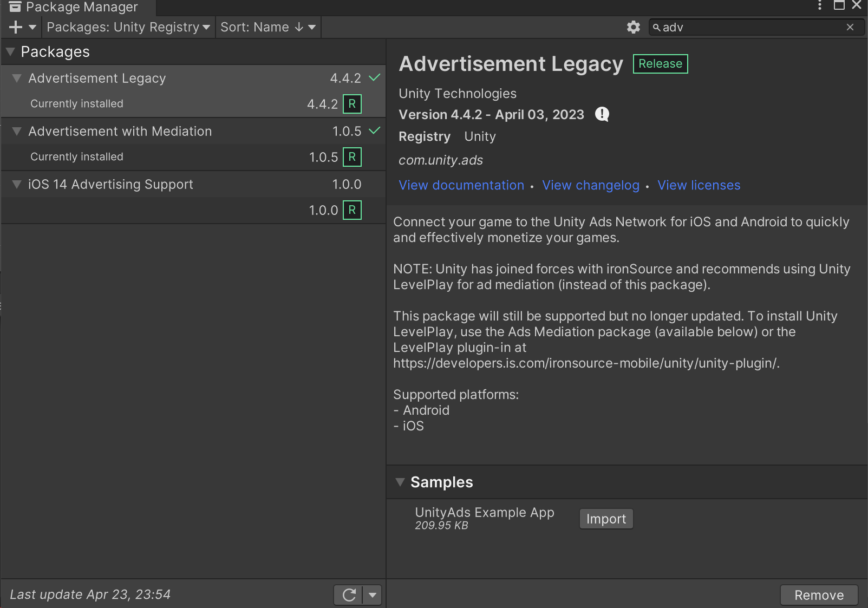Collapse the iOS 14 Advertising Support row
The width and height of the screenshot is (868, 608).
click(x=17, y=185)
